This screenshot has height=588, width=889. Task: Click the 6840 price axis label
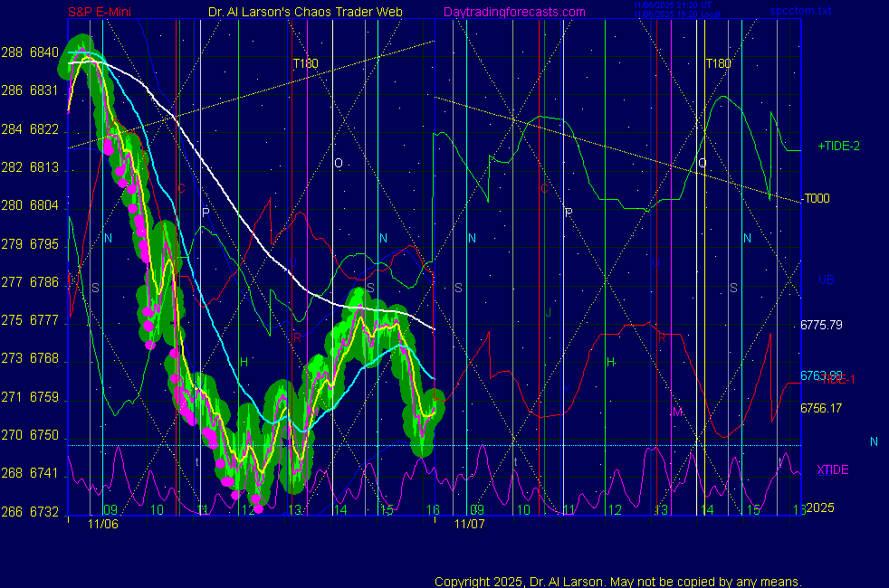pyautogui.click(x=43, y=52)
